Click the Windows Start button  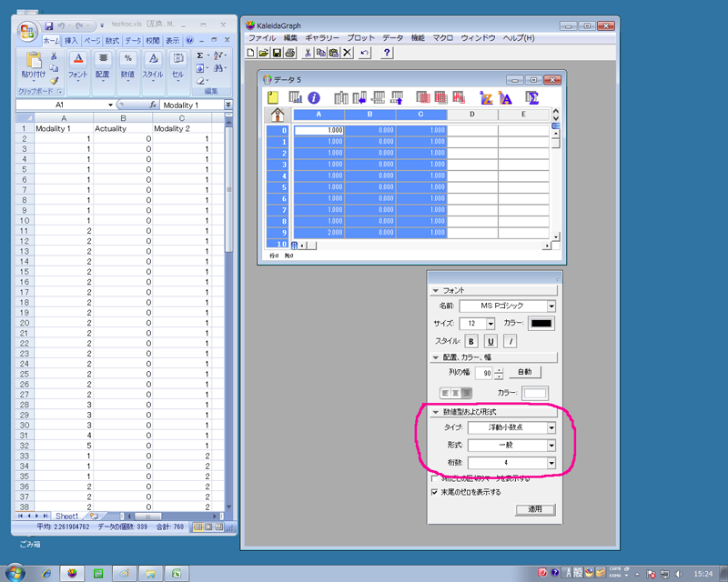click(15, 574)
